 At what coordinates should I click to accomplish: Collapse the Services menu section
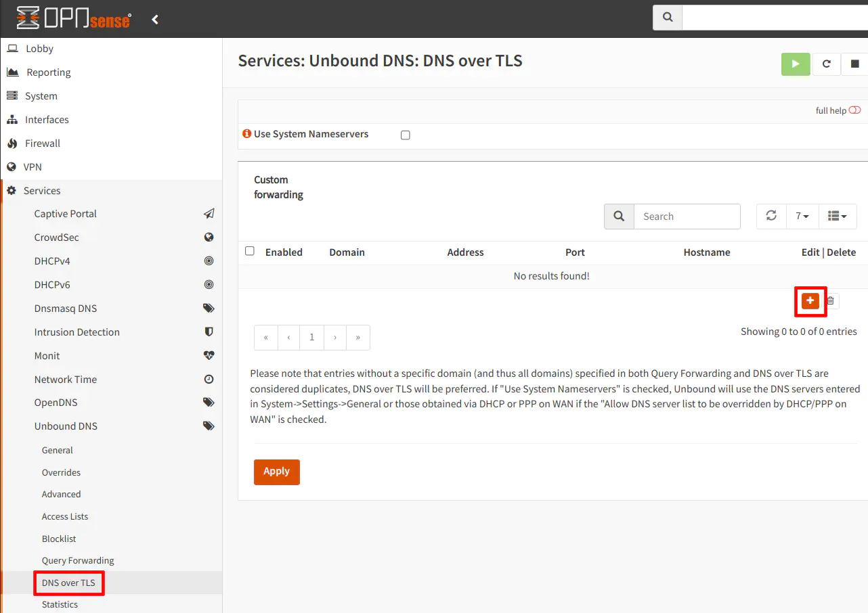[x=42, y=191]
